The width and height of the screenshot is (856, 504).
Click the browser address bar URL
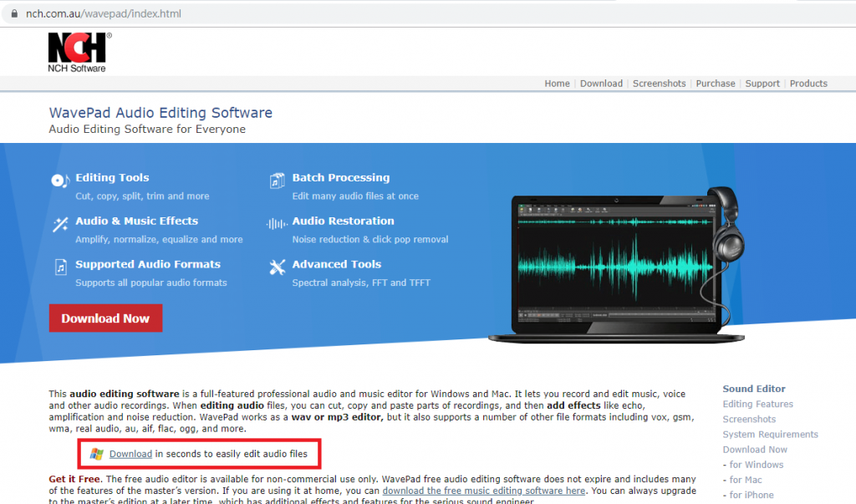point(104,13)
